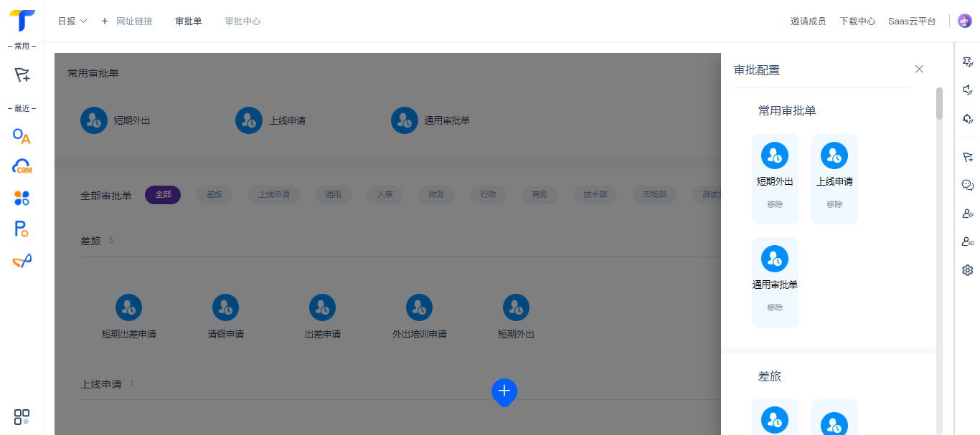Click the user avatar at top right
This screenshot has width=980, height=435.
click(965, 21)
